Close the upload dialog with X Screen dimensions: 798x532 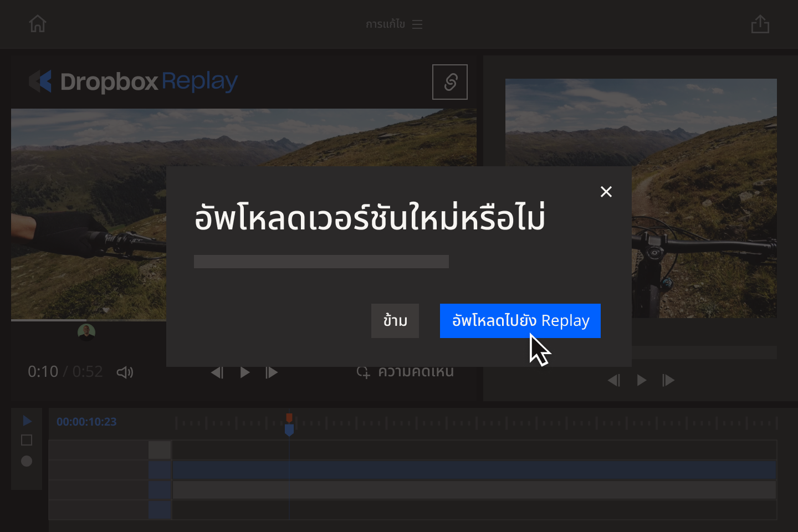click(606, 192)
